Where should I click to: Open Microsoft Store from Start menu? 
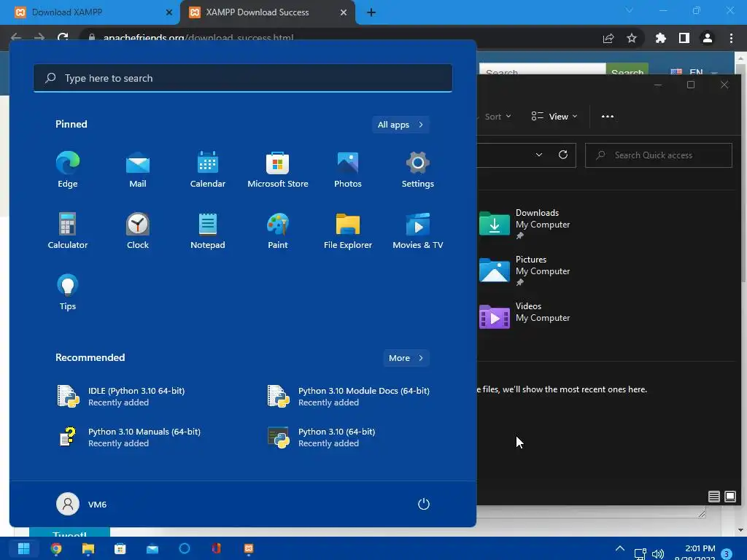tap(278, 169)
